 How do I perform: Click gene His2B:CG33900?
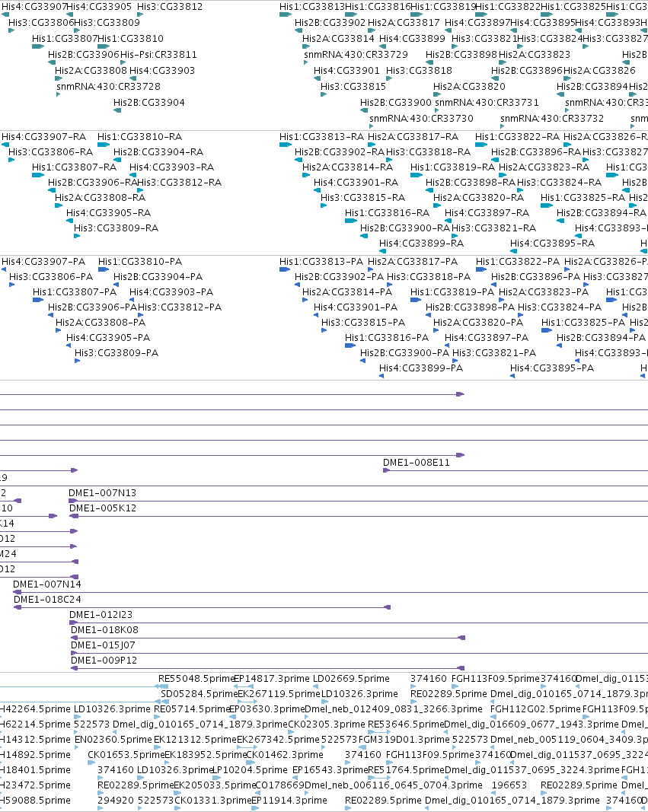(x=396, y=103)
